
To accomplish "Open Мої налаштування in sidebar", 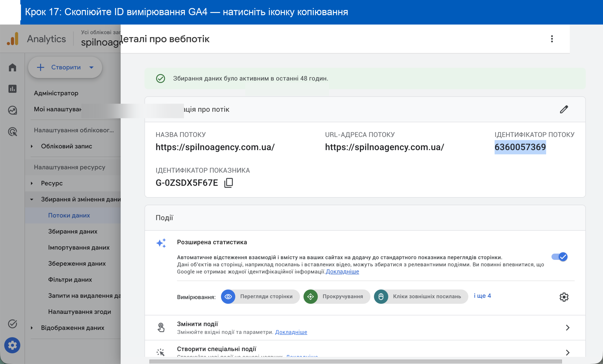I will point(57,109).
